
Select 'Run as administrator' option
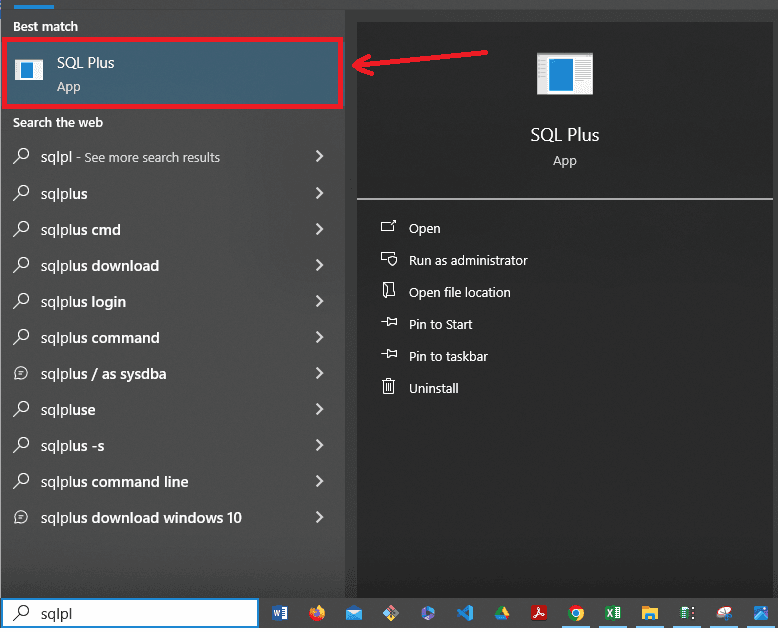(x=467, y=260)
